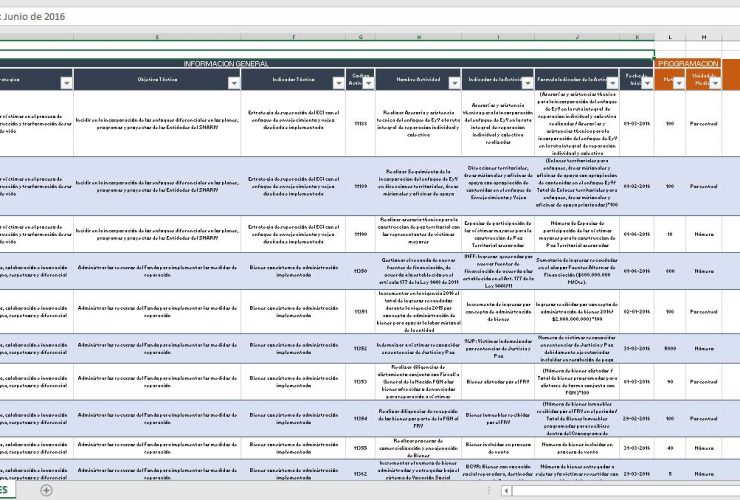This screenshot has width=740, height=500.
Task: Select Bienes alistados por el FRV cell
Action: (x=498, y=381)
